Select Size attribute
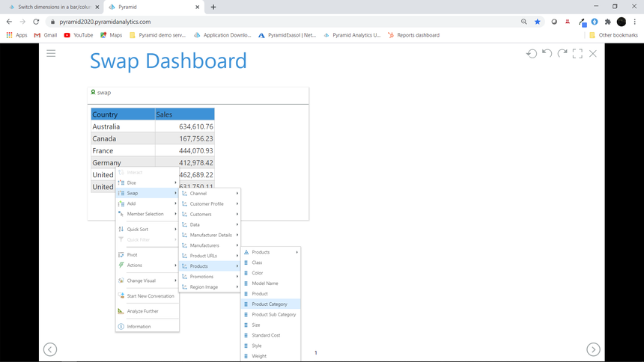 click(270, 325)
